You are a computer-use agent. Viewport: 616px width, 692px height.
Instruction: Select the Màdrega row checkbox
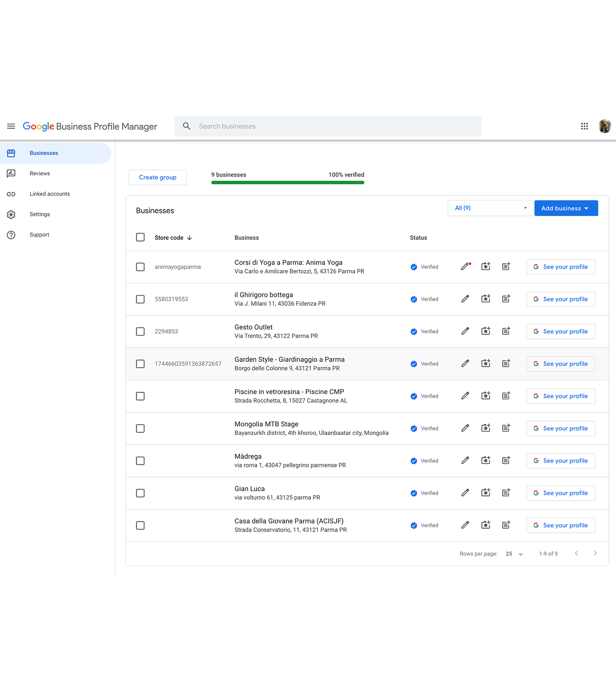140,461
